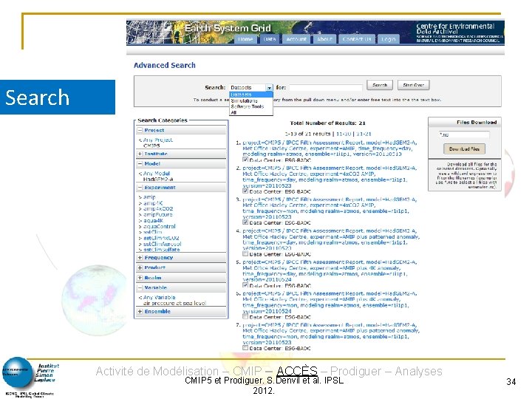
Task: Click the Institut Pierre Simon Laplace logo
Action: [30, 377]
